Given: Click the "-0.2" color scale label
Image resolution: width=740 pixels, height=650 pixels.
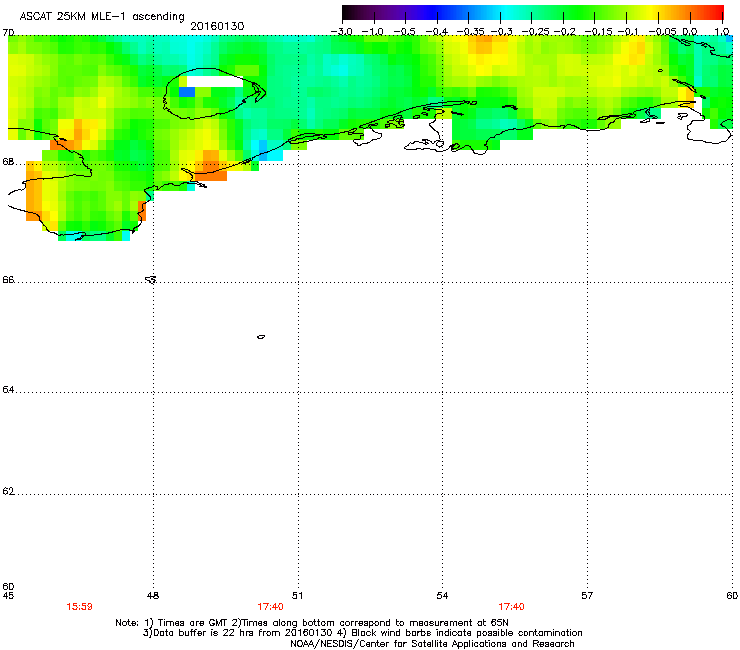Looking at the screenshot, I should 565,32.
